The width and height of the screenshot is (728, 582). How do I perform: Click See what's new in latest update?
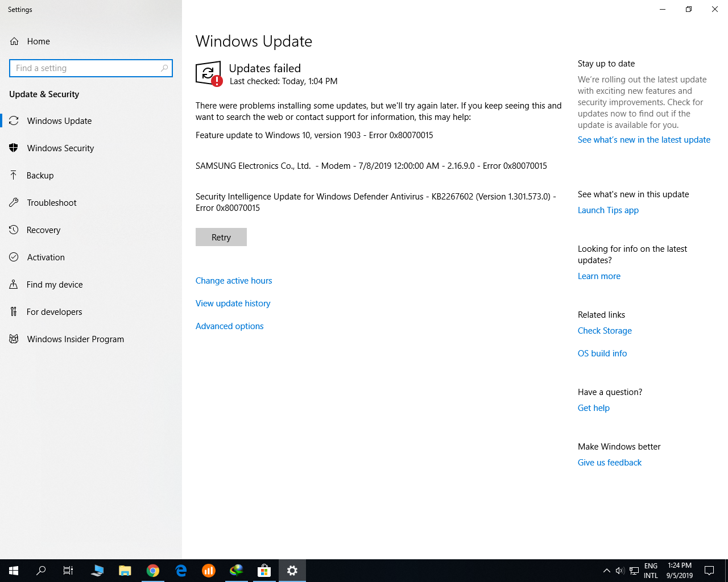pos(644,140)
